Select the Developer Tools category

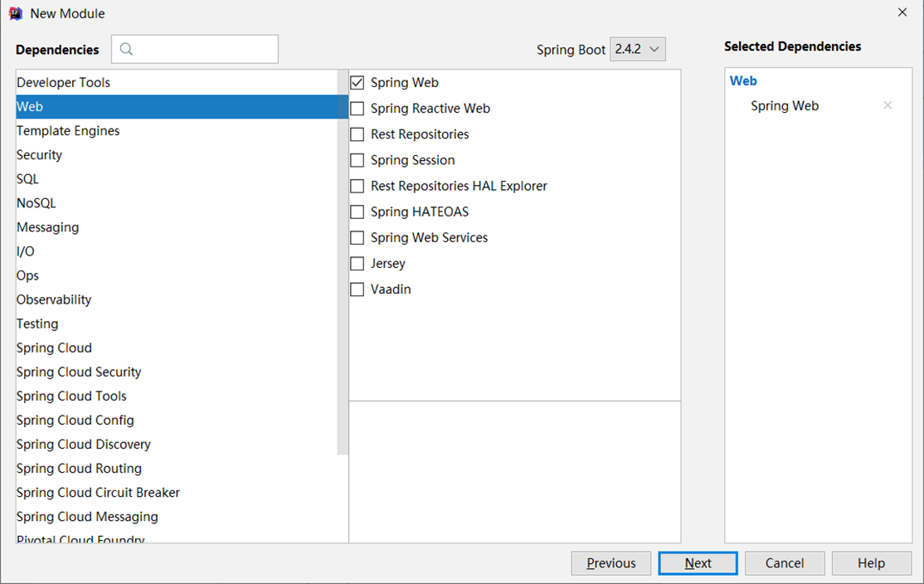63,83
